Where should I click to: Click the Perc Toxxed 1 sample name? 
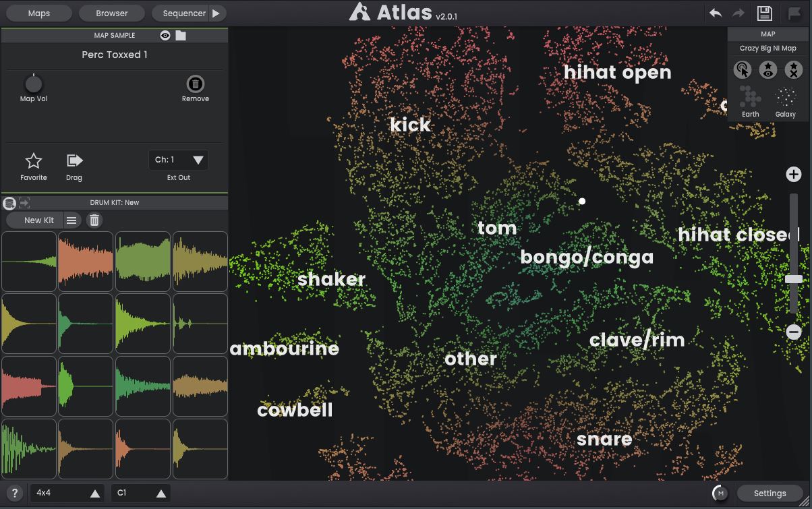pos(115,55)
